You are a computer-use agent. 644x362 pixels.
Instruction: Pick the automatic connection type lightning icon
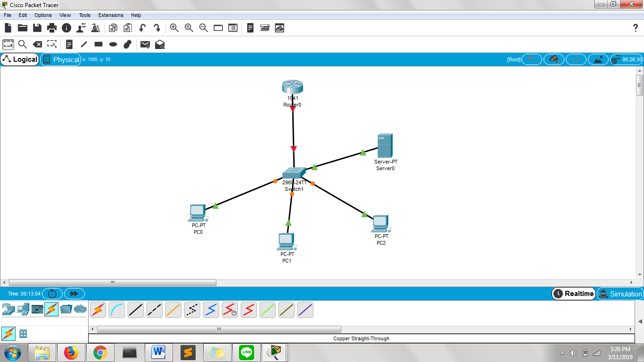click(98, 310)
